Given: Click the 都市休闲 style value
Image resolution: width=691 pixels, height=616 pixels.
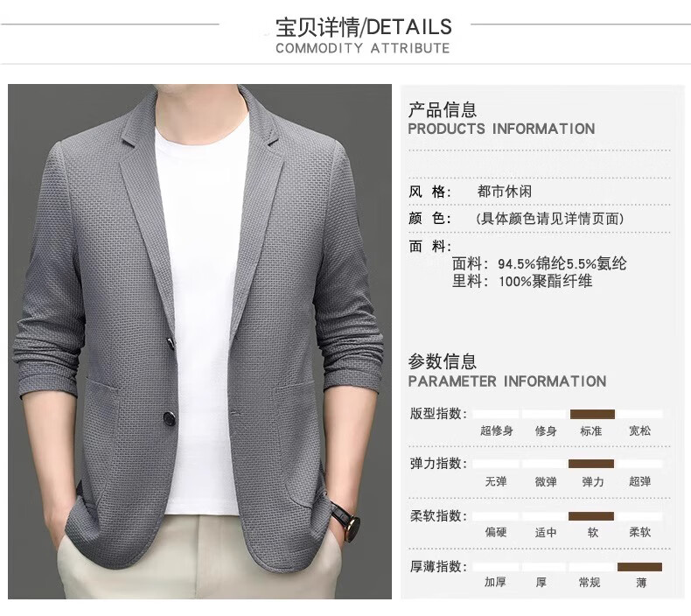Looking at the screenshot, I should click(505, 192).
